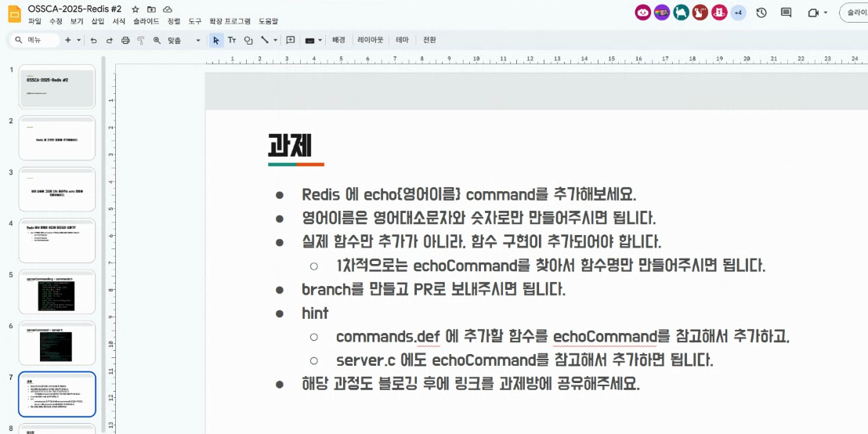Click the 'server.c 에도 echoCommand' sub-bullet
868x434 pixels.
(x=525, y=360)
